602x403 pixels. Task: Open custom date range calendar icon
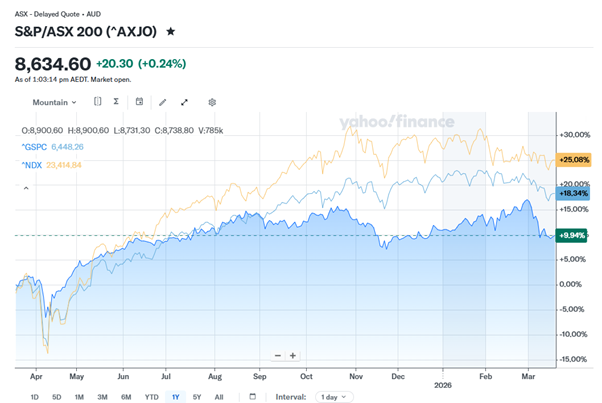point(252,396)
